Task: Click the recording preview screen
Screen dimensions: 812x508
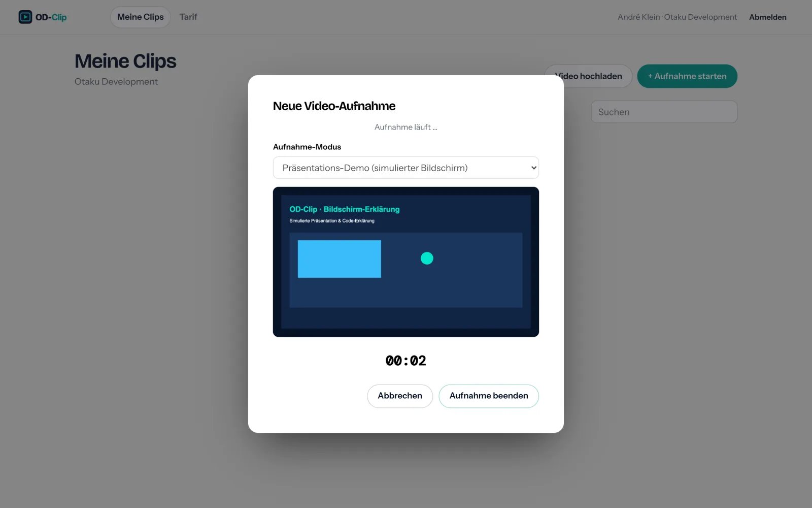Action: tap(406, 262)
